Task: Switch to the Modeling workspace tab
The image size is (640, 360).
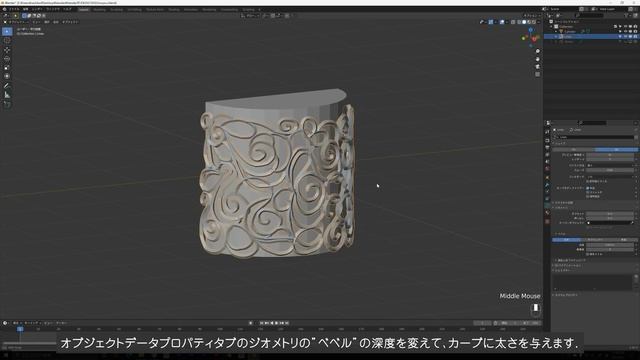Action: click(99, 9)
